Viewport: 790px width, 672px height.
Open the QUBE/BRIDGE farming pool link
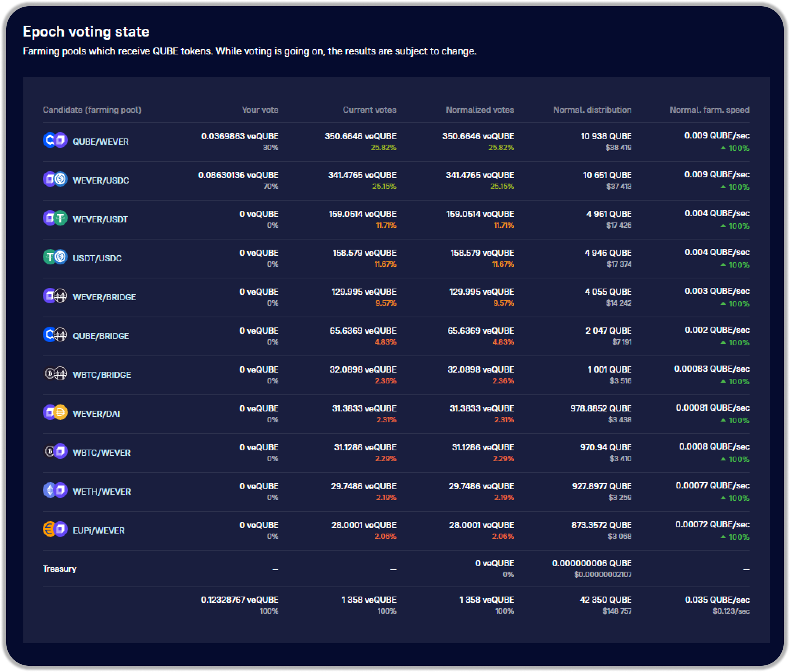click(101, 336)
